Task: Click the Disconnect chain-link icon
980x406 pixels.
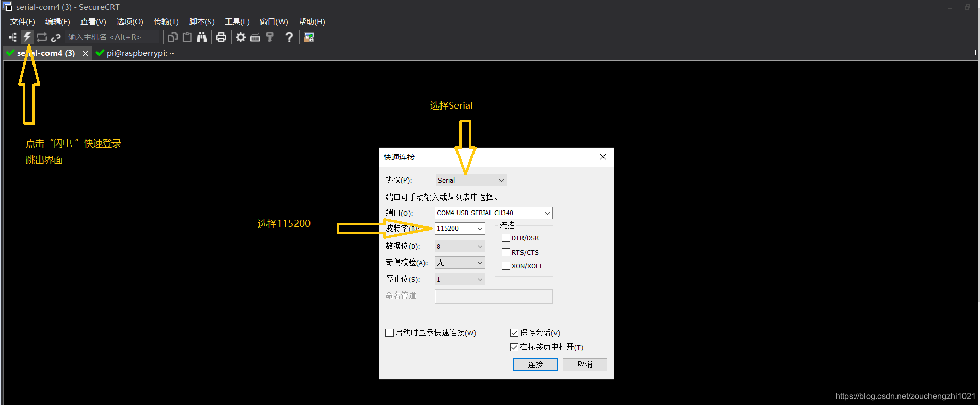Action: (x=56, y=37)
